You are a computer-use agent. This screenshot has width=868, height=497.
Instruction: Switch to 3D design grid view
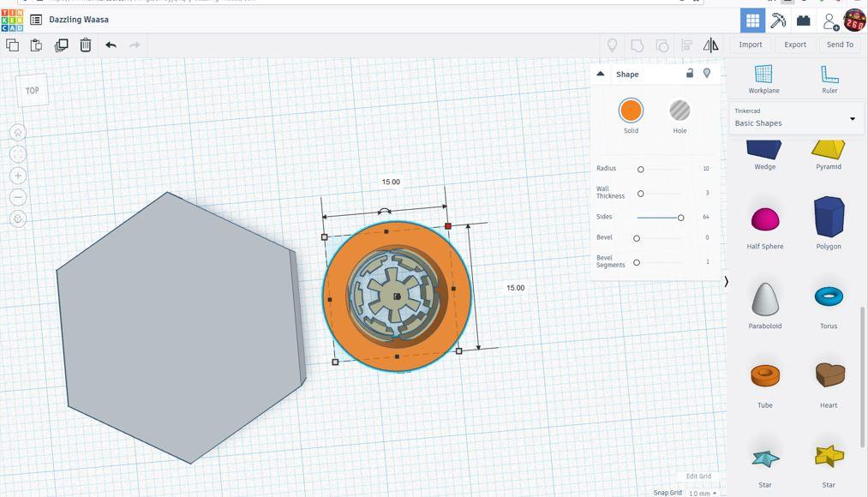(x=753, y=21)
